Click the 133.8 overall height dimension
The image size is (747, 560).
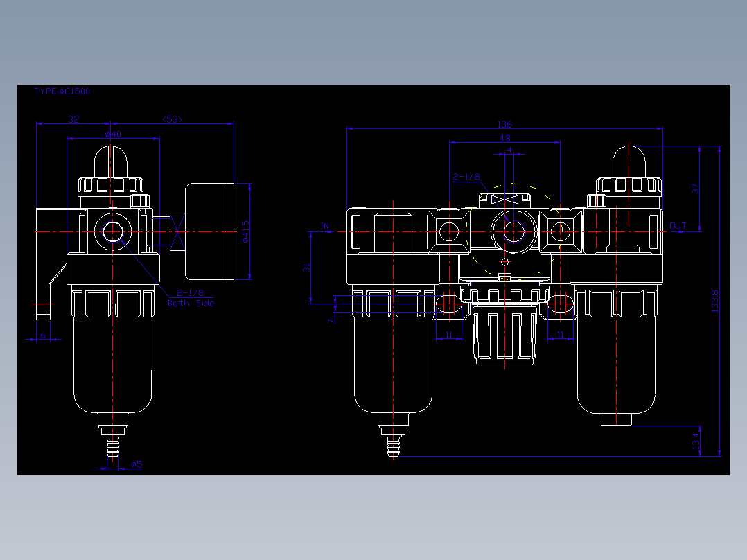(715, 301)
